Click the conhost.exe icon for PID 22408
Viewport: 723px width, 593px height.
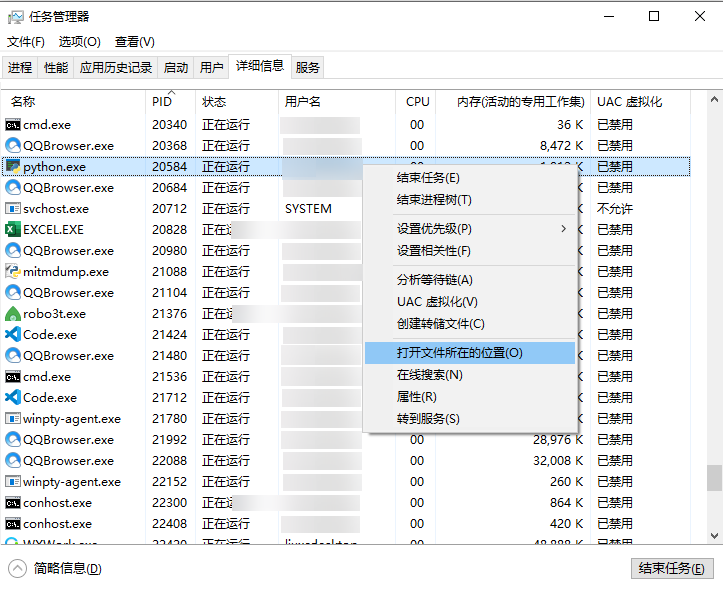pyautogui.click(x=13, y=524)
